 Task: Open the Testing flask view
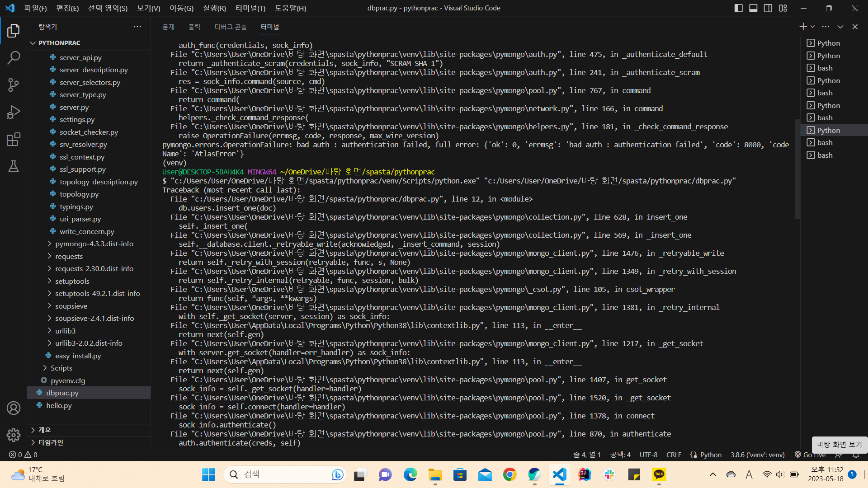coord(14,166)
